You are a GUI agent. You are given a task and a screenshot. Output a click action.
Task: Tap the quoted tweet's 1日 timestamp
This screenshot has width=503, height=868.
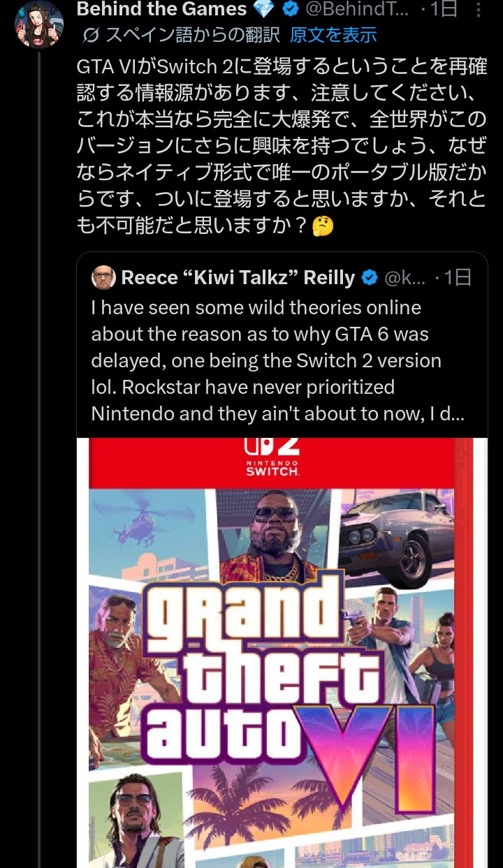pyautogui.click(x=457, y=278)
